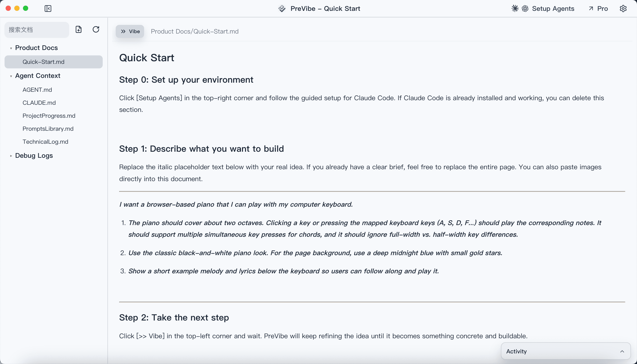The width and height of the screenshot is (637, 364).
Task: Click the PreVibe logo in the title bar
Action: tap(282, 8)
